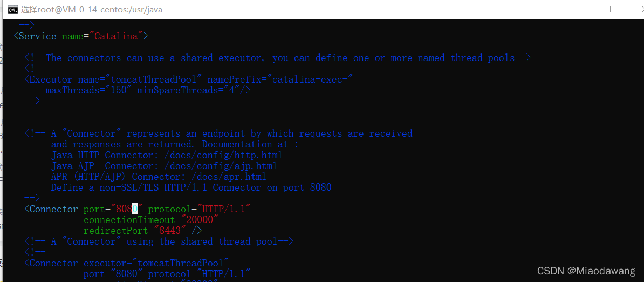Click the maxThreads "150" value

(119, 90)
